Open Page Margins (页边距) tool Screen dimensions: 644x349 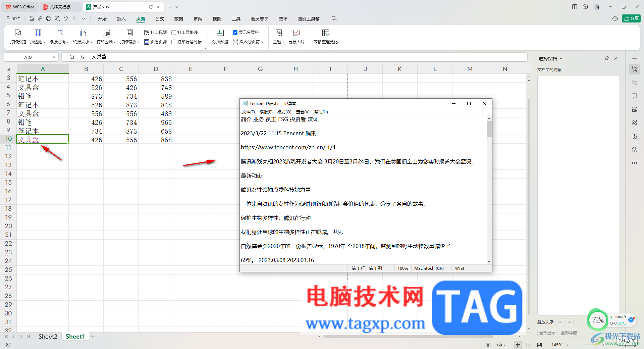pos(38,37)
